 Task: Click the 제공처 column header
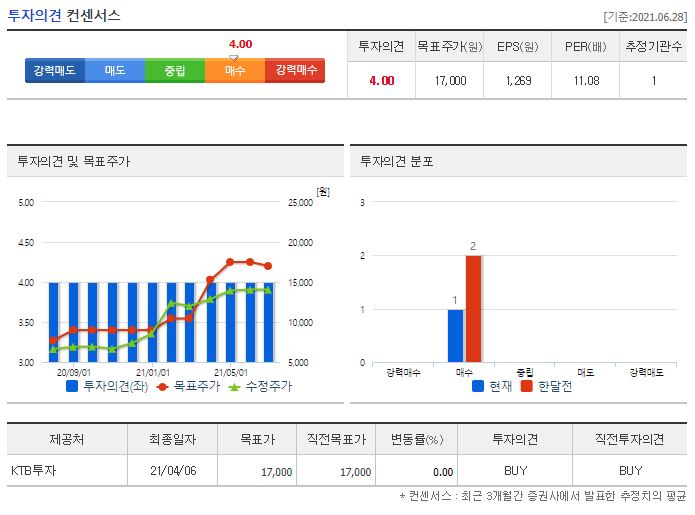67,439
